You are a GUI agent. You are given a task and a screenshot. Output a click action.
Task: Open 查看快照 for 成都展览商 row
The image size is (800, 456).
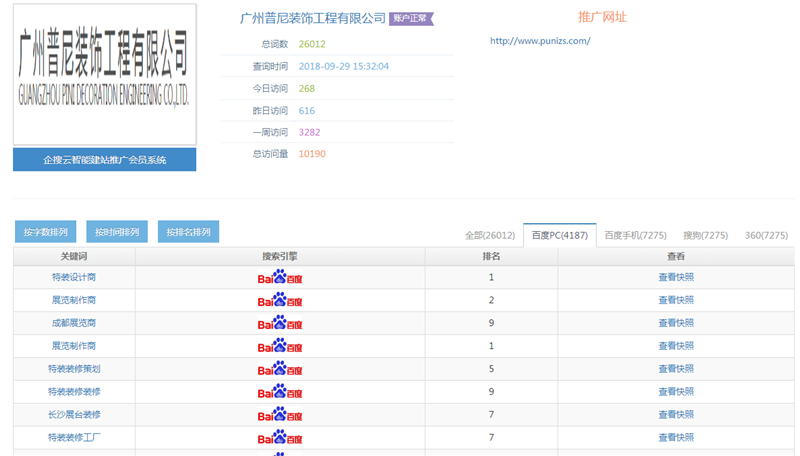(676, 323)
